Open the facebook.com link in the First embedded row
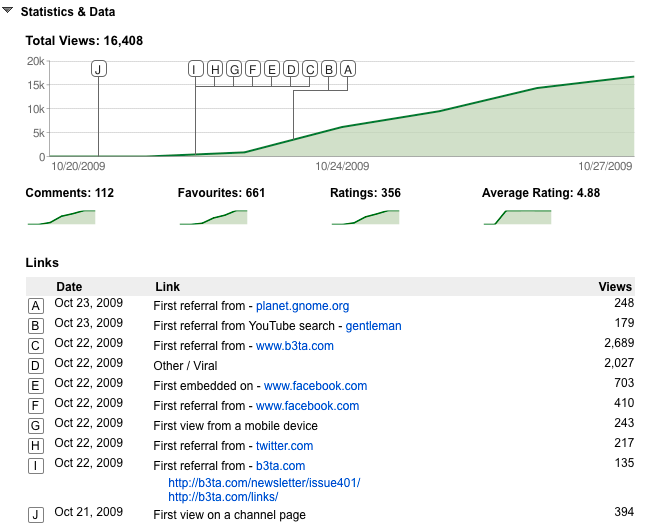653x531 pixels. coord(316,386)
